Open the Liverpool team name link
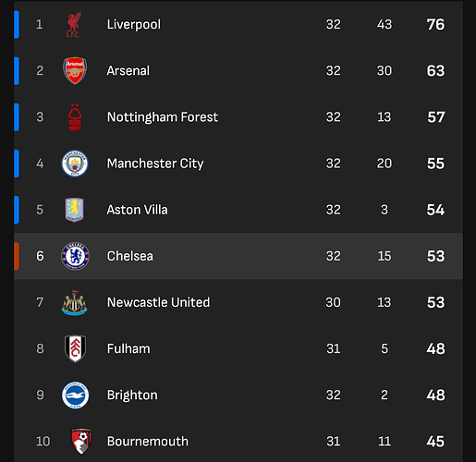Screen dimensions: 476x462 (134, 25)
